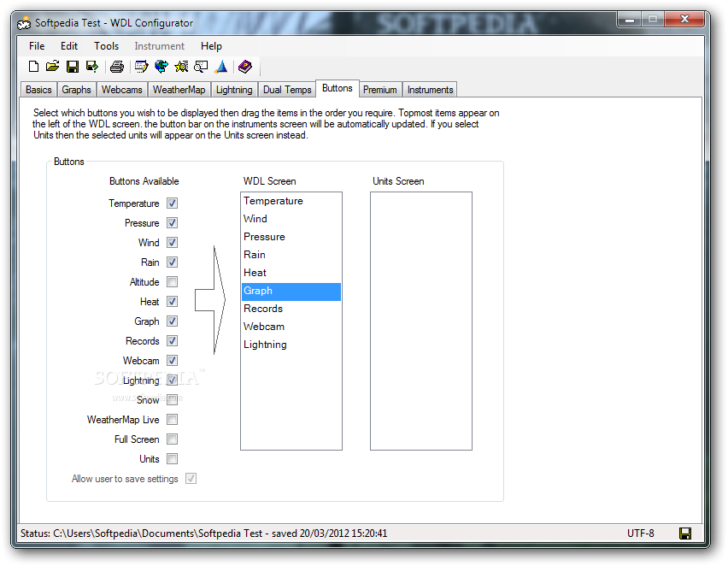
Task: Select Heat in the WDL Screen list
Action: pyautogui.click(x=291, y=273)
